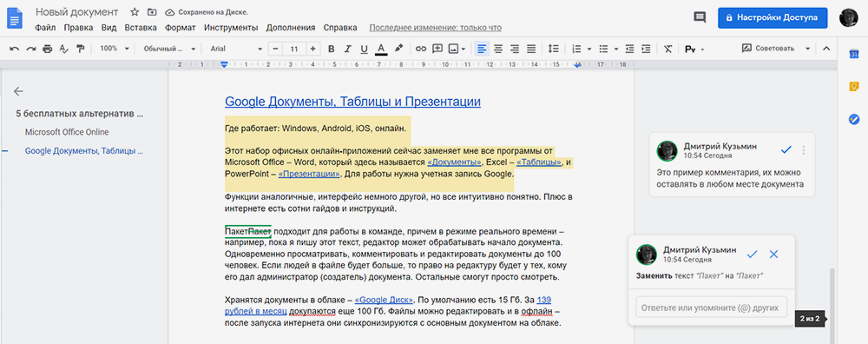Resolve the comment by Дмитрий Кузьмин
The image size is (868, 344).
pyautogui.click(x=786, y=149)
